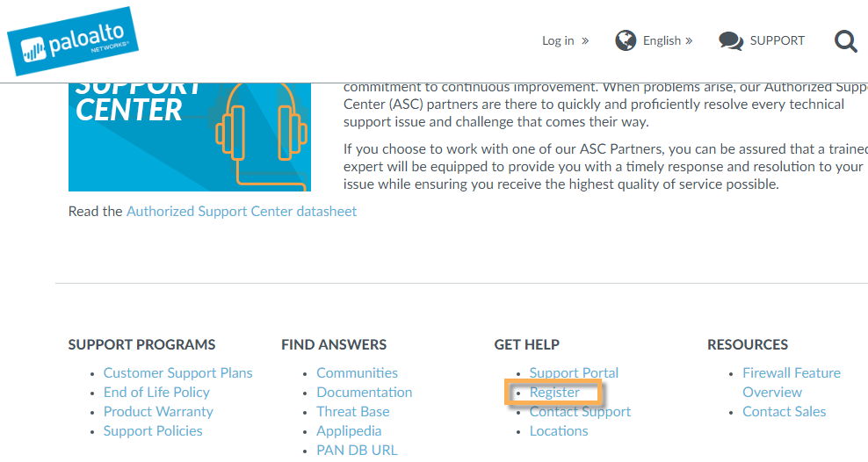Open the Threat Base link

pos(352,412)
